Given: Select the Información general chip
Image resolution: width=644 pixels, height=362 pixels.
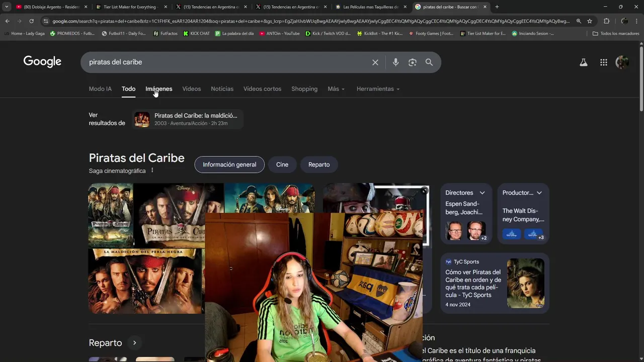Looking at the screenshot, I should tap(229, 164).
